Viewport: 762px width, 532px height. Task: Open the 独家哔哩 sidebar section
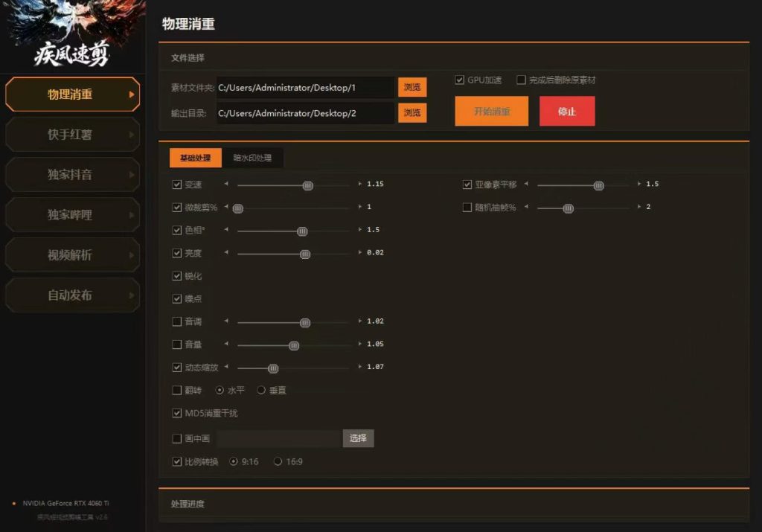point(72,215)
